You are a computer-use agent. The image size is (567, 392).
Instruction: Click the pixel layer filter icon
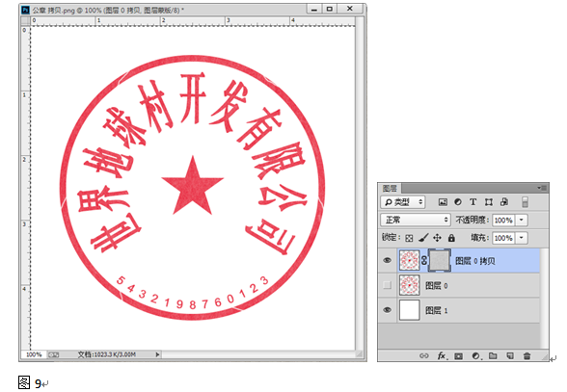[x=443, y=202]
